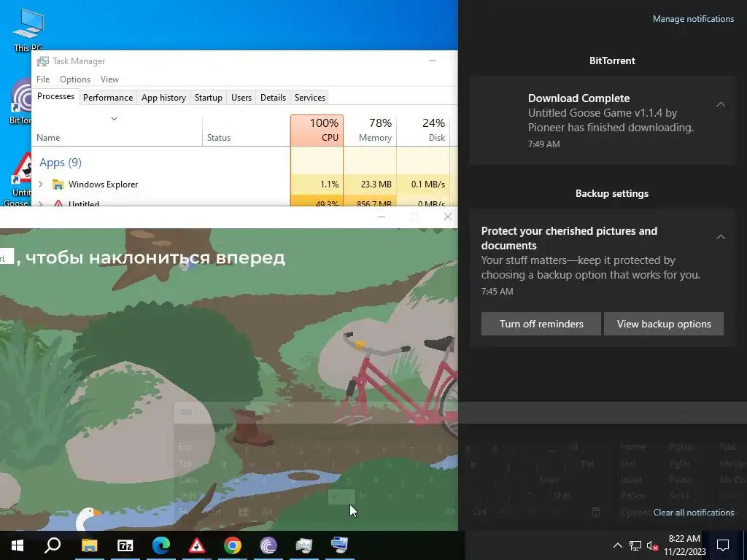This screenshot has height=560, width=747.
Task: Switch to the Services tab
Action: click(309, 97)
